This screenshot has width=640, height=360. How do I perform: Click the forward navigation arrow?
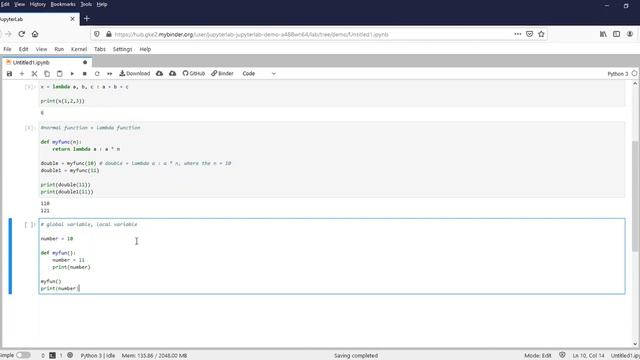8,34
